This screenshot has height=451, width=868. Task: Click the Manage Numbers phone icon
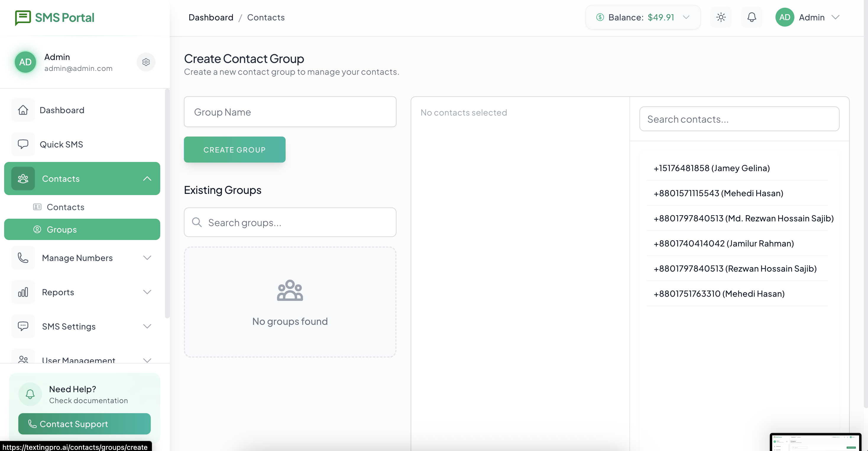click(23, 258)
